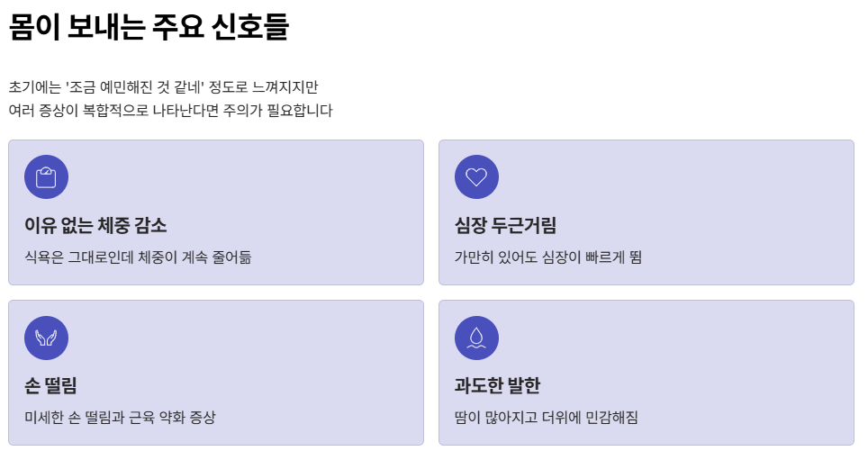The width and height of the screenshot is (868, 460).
Task: Click the two hands icon for 손 떨림
Action: [x=46, y=338]
